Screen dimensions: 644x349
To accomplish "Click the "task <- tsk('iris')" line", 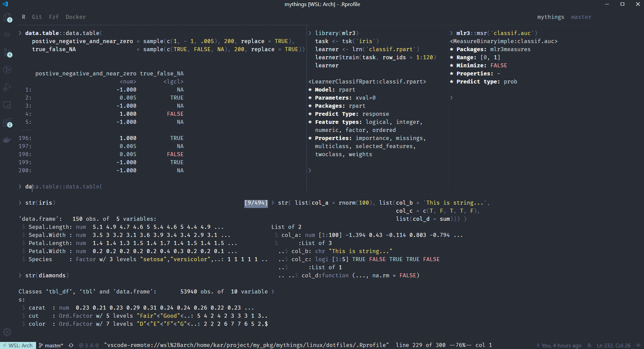I will pyautogui.click(x=347, y=41).
